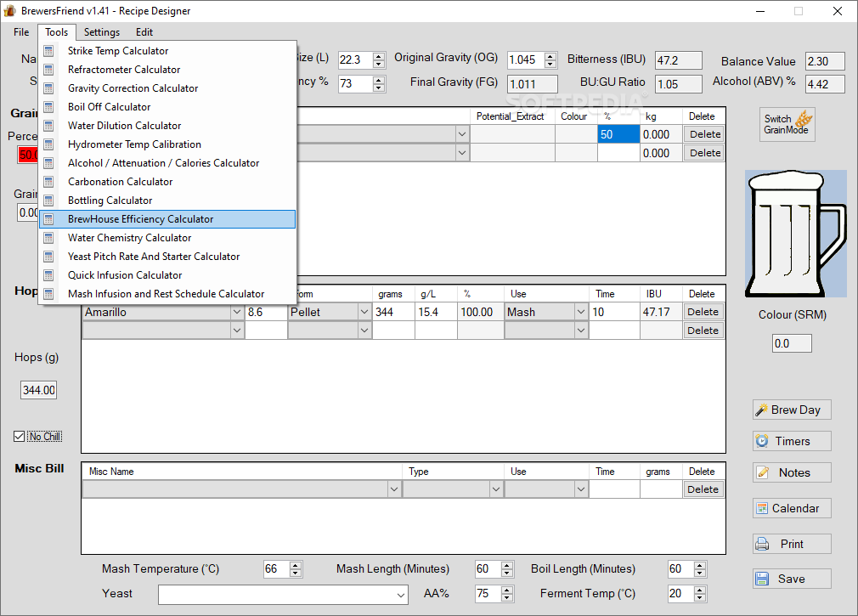This screenshot has height=616, width=858.
Task: Open the Misc Use dropdown
Action: click(581, 489)
